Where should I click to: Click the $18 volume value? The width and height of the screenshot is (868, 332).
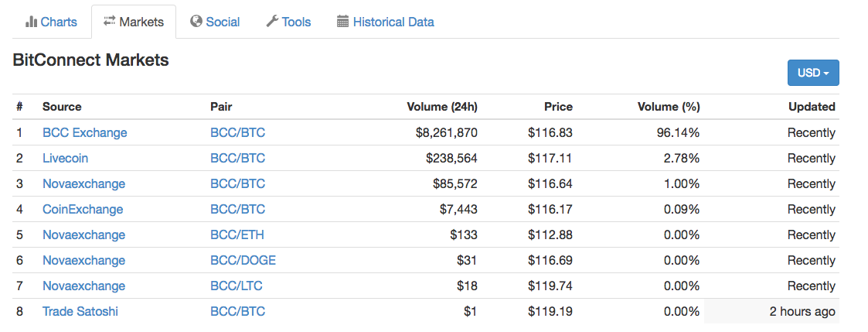[467, 286]
